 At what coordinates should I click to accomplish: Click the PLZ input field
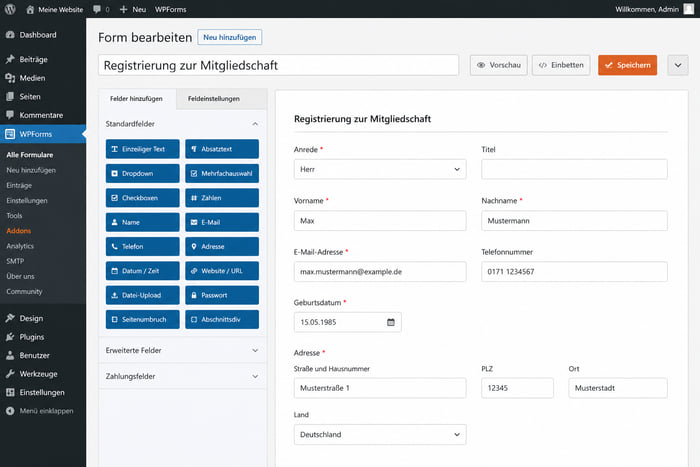(517, 388)
